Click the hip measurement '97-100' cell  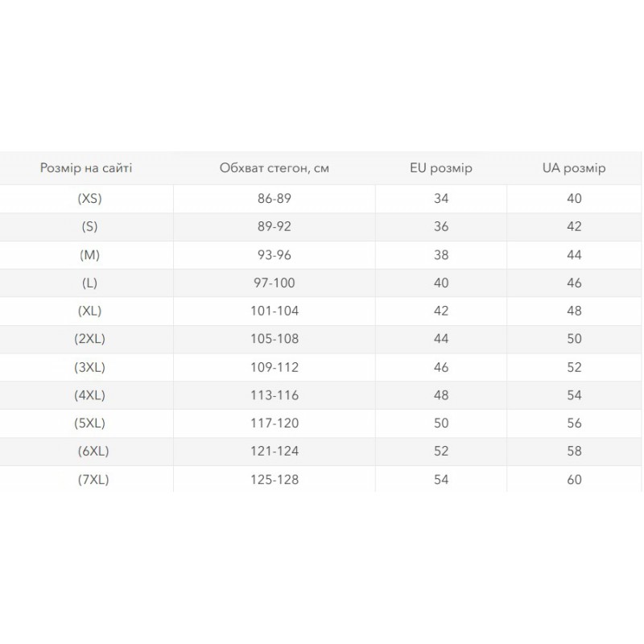pyautogui.click(x=275, y=283)
